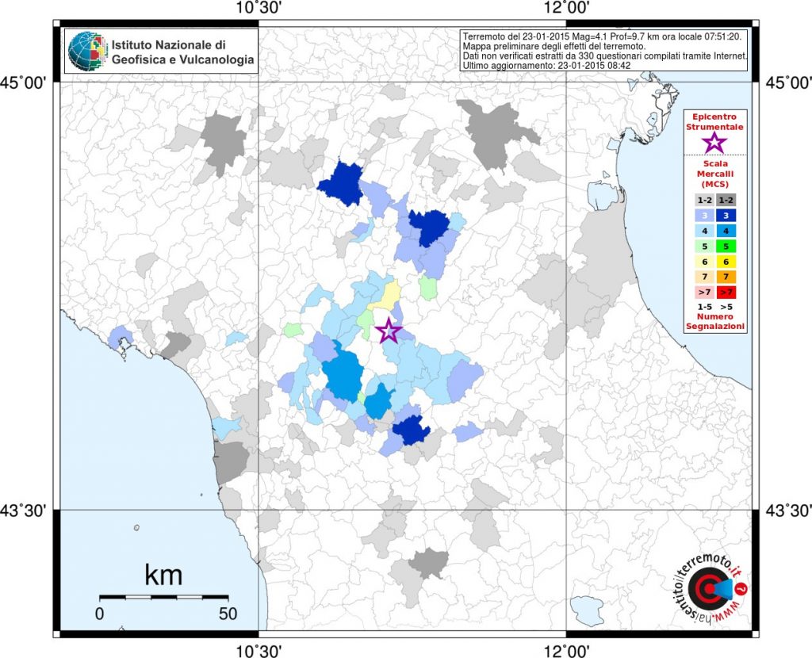Click the Scala Mercalli (MCS) legend heading
The height and width of the screenshot is (658, 812).
(714, 174)
